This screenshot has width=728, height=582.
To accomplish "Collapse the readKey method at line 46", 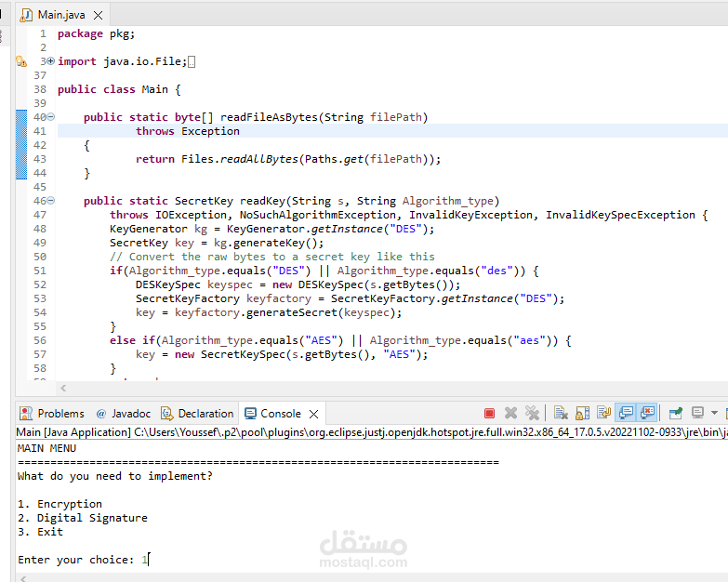I will 51,201.
